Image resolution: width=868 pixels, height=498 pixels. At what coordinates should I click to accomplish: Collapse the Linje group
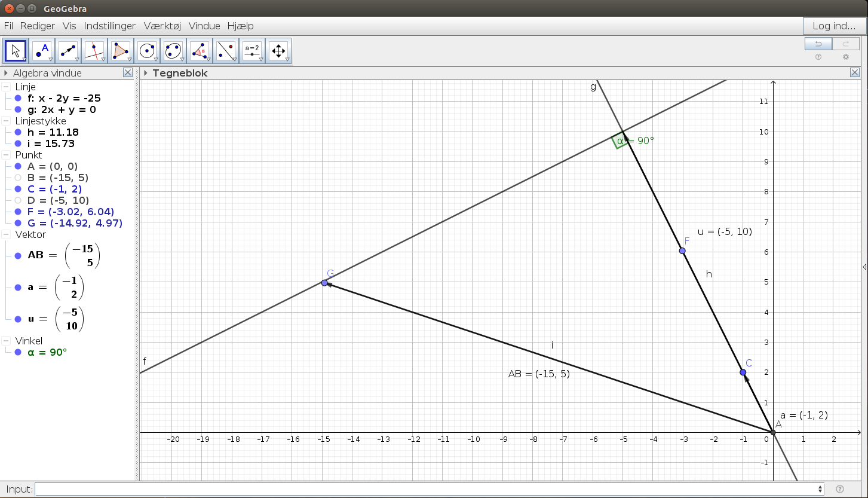(5, 87)
